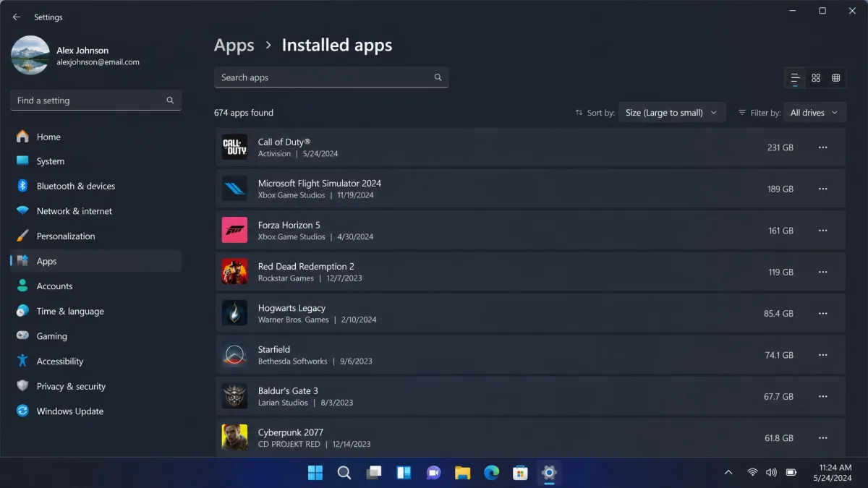
Task: Switch to list view layout
Action: (x=795, y=77)
